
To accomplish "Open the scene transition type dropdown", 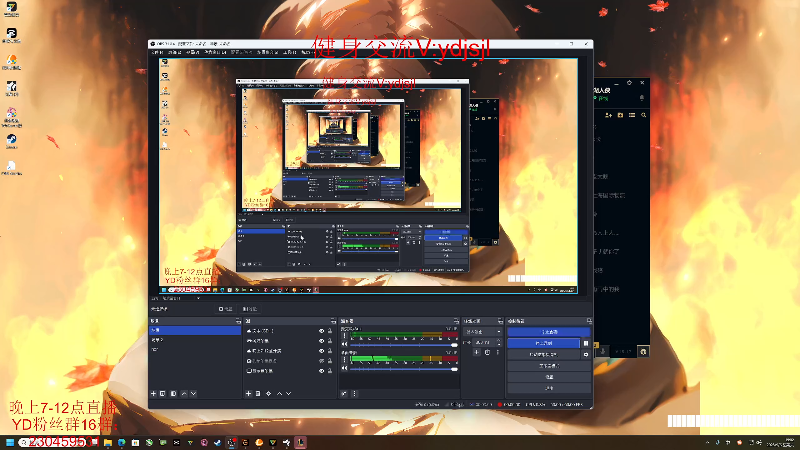I will pyautogui.click(x=483, y=332).
